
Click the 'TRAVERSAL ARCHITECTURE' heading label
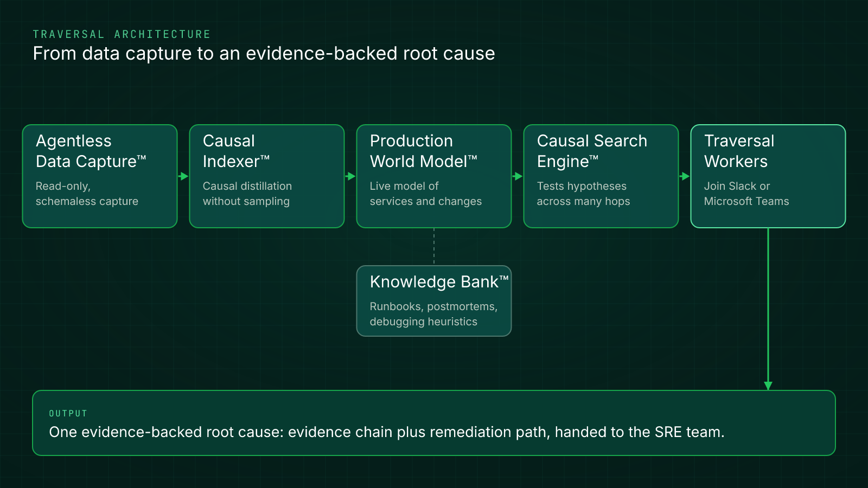click(x=122, y=34)
